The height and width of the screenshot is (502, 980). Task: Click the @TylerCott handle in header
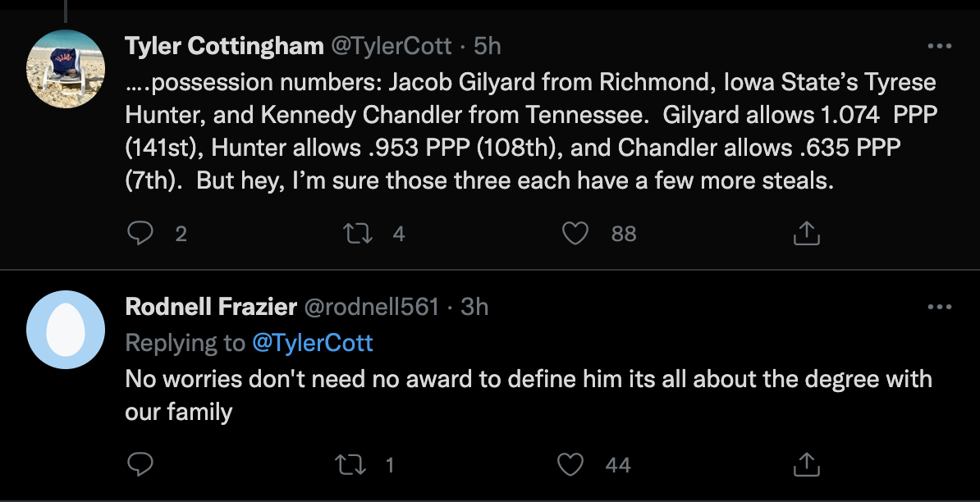click(391, 46)
